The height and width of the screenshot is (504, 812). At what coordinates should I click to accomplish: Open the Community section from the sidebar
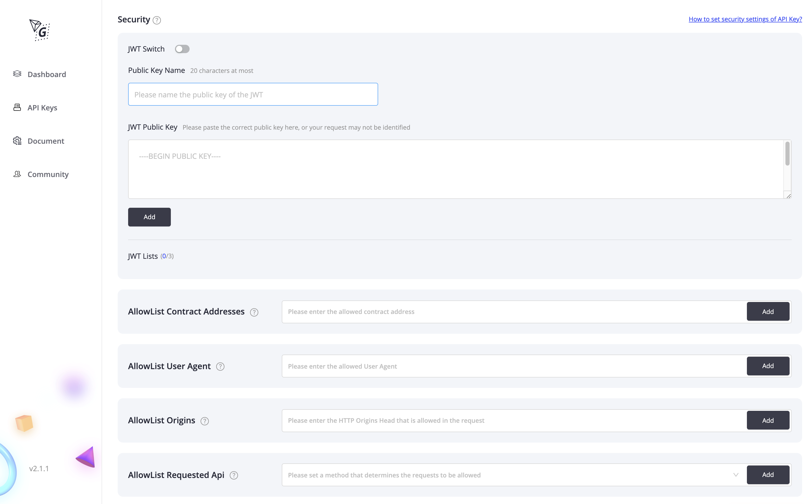point(48,174)
